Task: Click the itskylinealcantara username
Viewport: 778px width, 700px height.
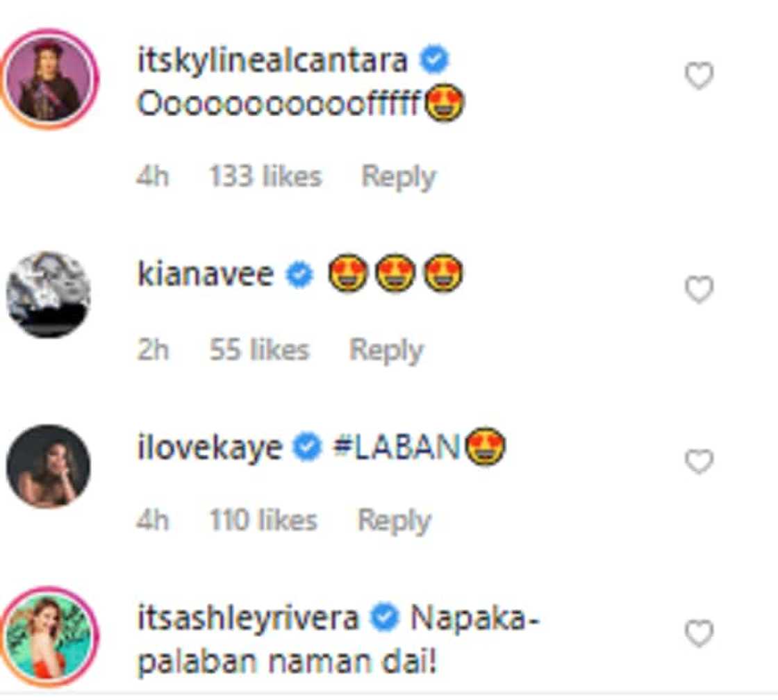Action: 272,60
